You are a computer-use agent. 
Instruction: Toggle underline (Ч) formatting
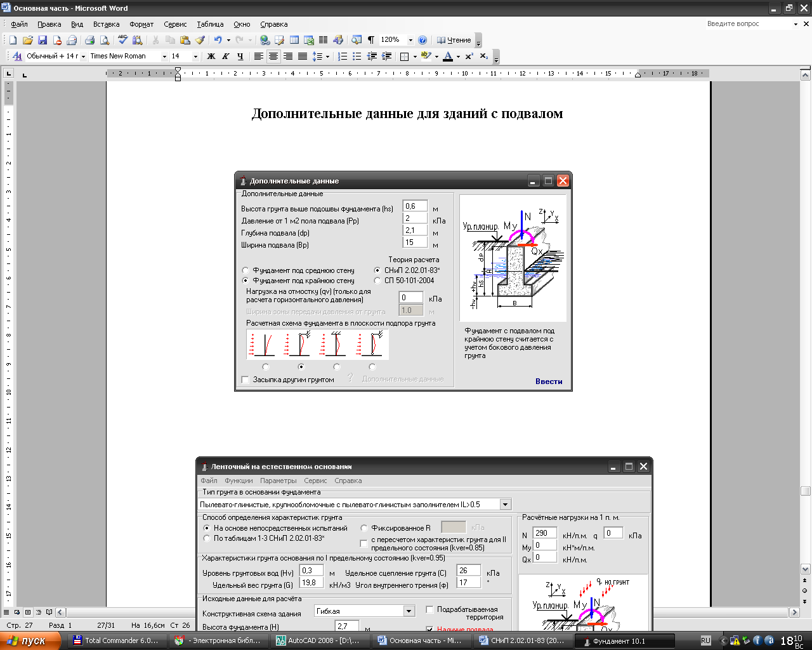coord(240,56)
